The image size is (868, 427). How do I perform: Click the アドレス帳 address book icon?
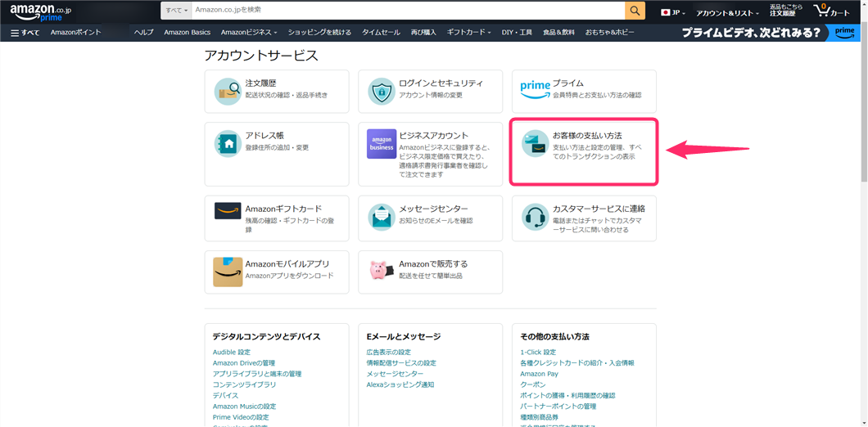coord(228,144)
